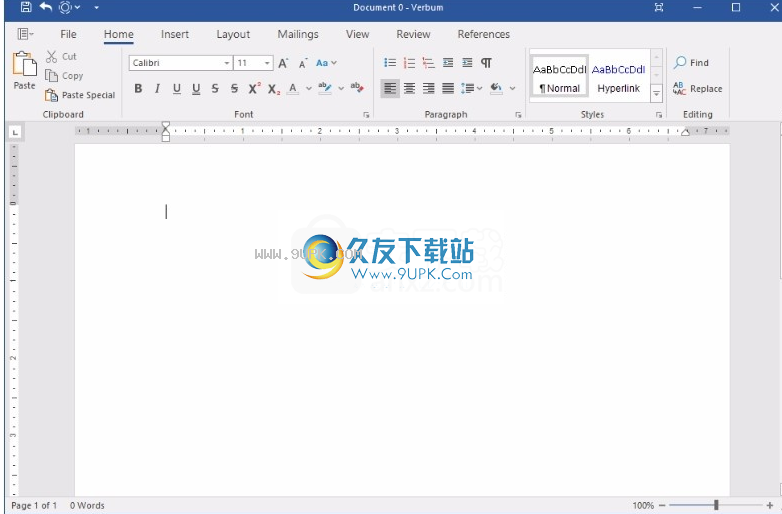Switch to the Mailings tab

298,34
